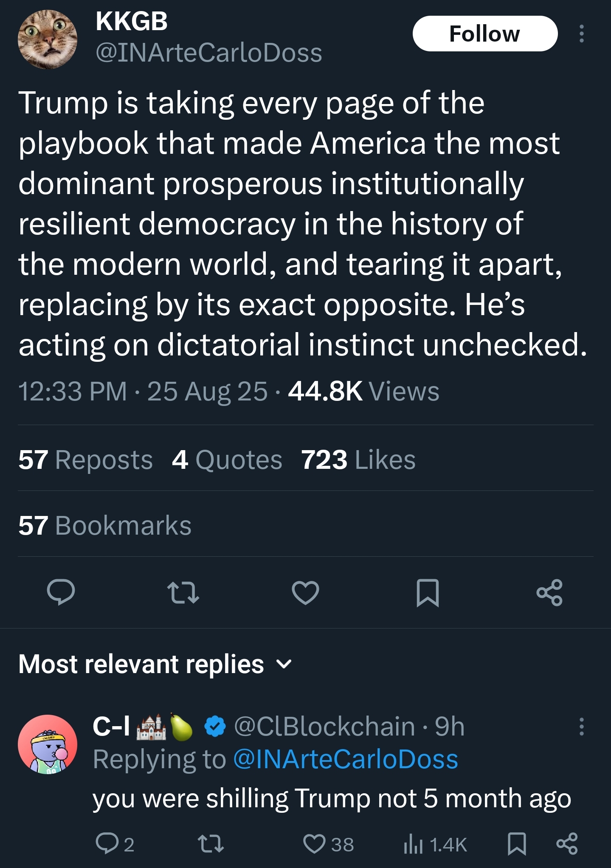Open more options on C-I reply
The height and width of the screenshot is (868, 611).
[x=581, y=727]
